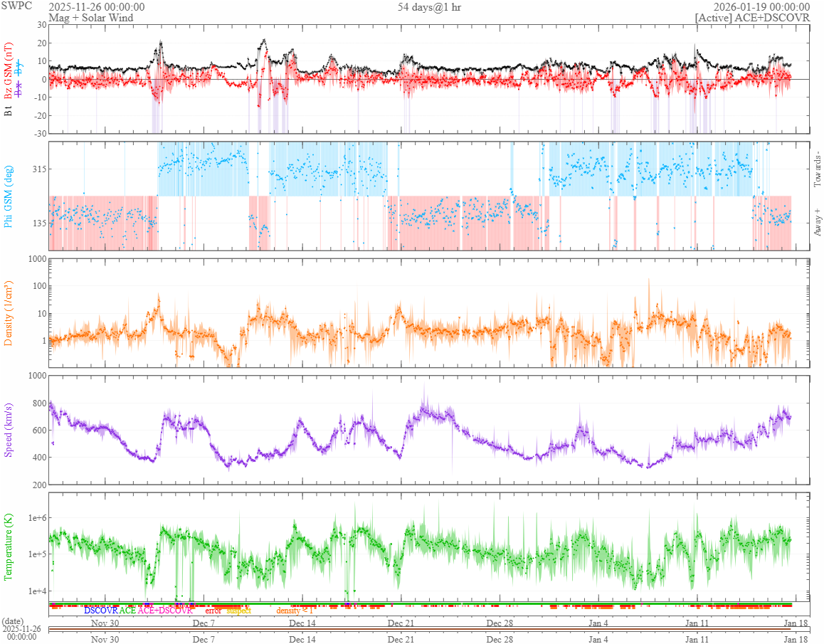
Task: Click the 200 tick on the Speed axis
Action: click(39, 485)
